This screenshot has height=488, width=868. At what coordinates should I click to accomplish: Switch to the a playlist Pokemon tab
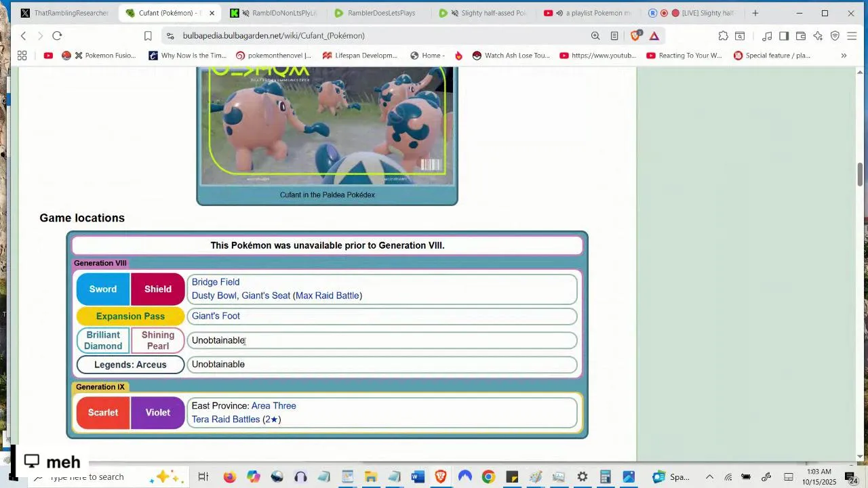[588, 13]
